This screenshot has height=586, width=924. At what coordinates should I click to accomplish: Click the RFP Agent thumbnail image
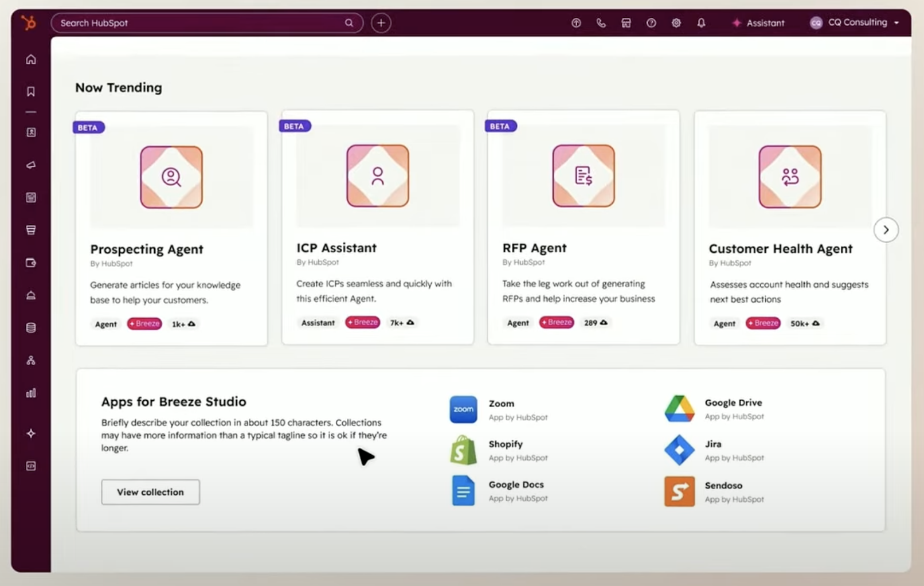point(584,176)
